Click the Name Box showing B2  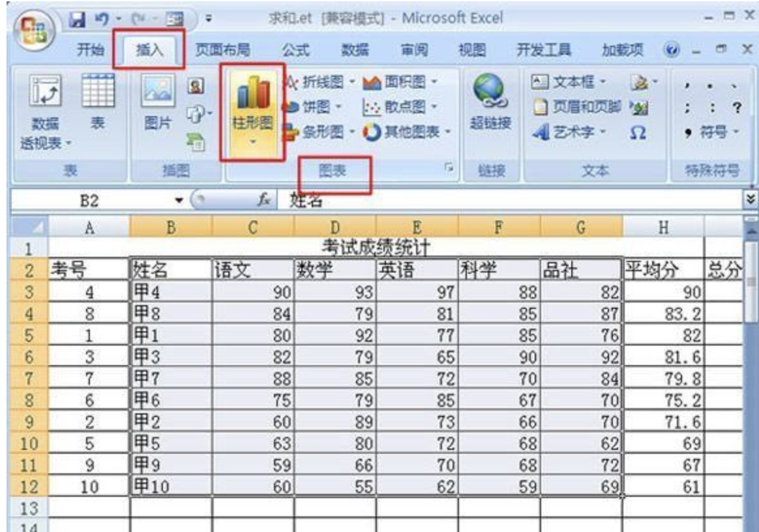90,200
